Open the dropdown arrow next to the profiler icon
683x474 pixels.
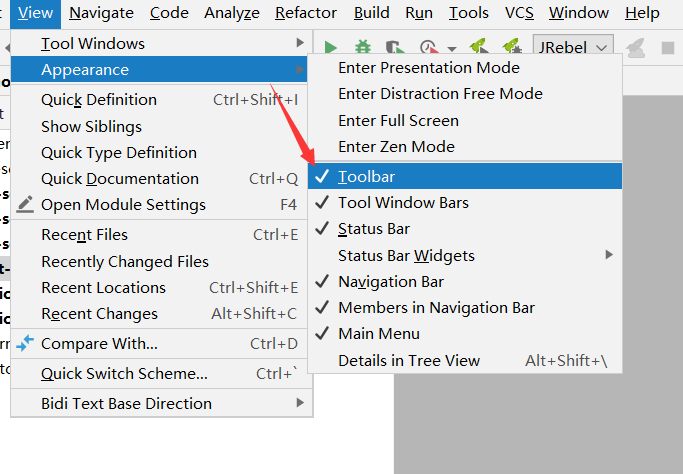(x=452, y=49)
